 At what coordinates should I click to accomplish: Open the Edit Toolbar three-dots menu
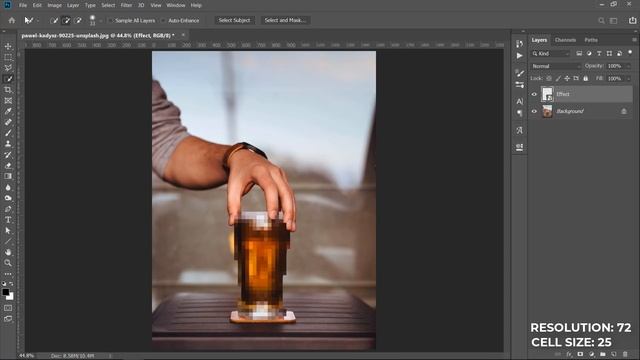[x=8, y=274]
